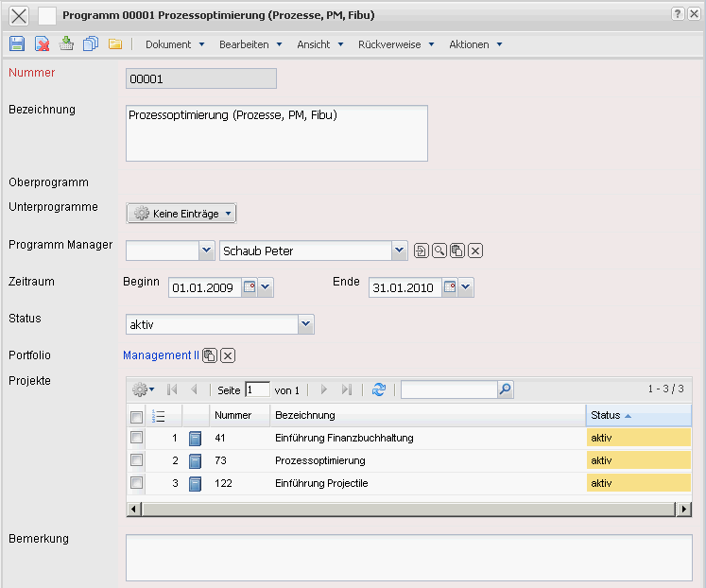The height and width of the screenshot is (588, 706).
Task: Tick the checkbox for Prozessoptimierung project row
Action: (x=137, y=460)
